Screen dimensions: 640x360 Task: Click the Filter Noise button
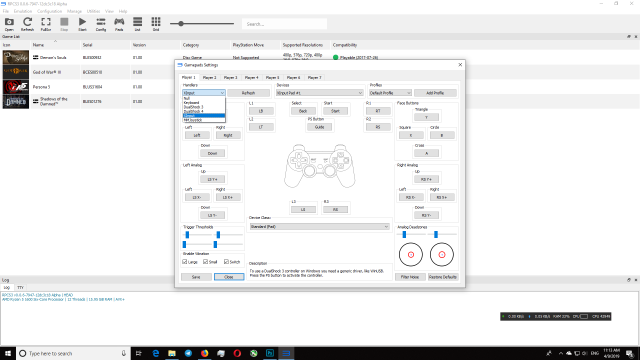(x=410, y=277)
